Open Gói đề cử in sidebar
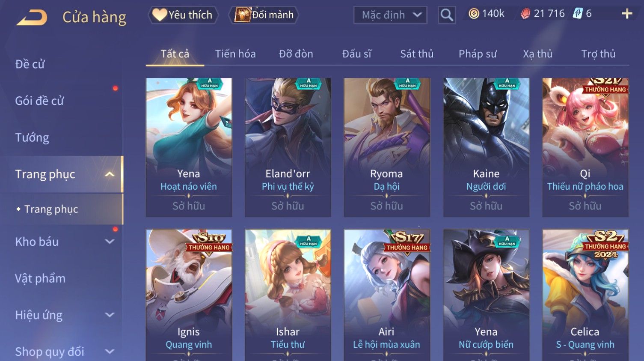Viewport: 644px width, 361px height. [39, 101]
